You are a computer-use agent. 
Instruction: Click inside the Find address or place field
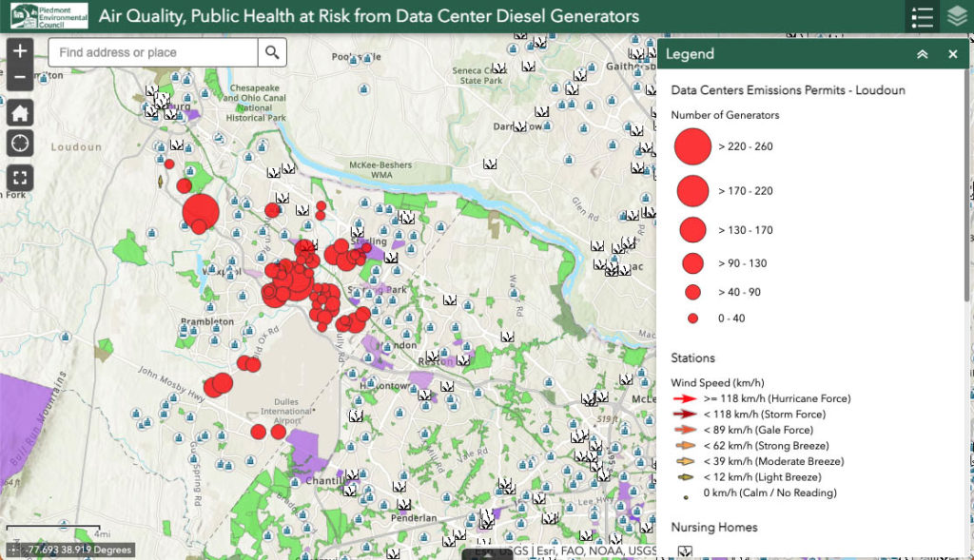click(x=152, y=52)
